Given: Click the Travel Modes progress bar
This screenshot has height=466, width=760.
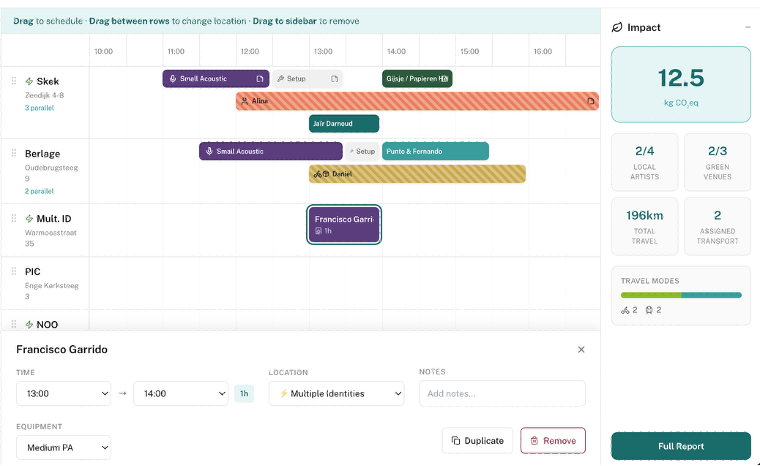Looking at the screenshot, I should tap(681, 295).
